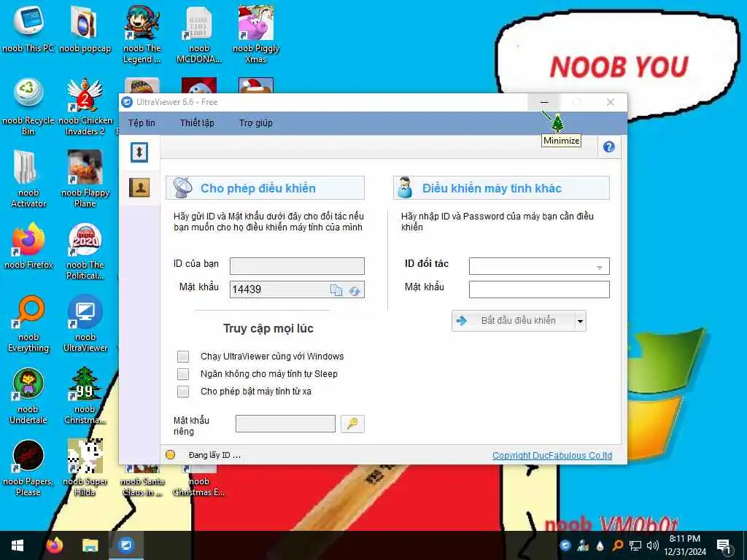This screenshot has width=747, height=560.
Task: Open File Explorer from the taskbar
Action: 90,545
